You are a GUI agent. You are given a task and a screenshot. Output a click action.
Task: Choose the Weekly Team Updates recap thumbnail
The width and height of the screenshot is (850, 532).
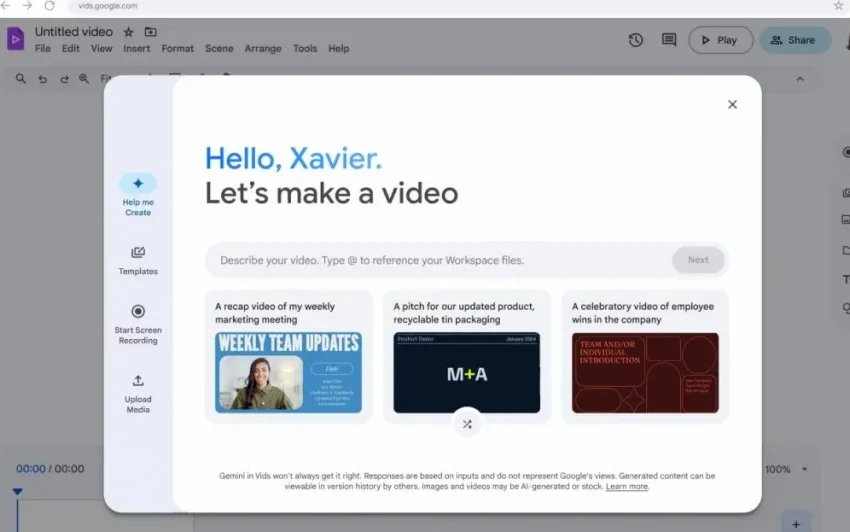(x=288, y=373)
